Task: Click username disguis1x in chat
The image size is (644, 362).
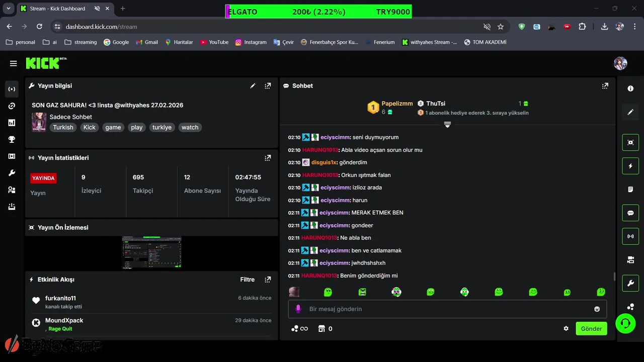Action: click(x=324, y=162)
